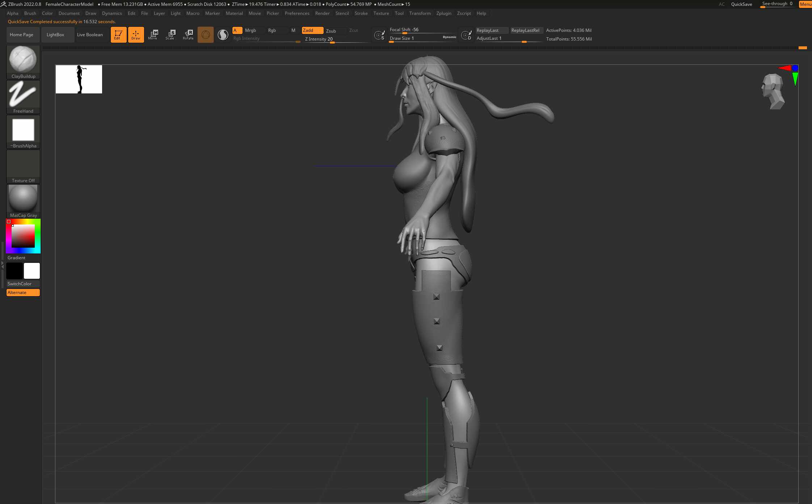The height and width of the screenshot is (504, 812).
Task: Open the Zplugin menu
Action: [443, 13]
